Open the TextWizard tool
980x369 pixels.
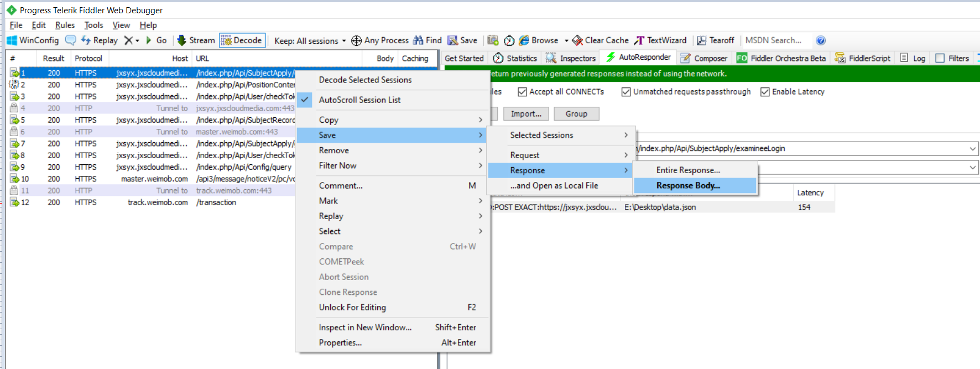coord(660,40)
